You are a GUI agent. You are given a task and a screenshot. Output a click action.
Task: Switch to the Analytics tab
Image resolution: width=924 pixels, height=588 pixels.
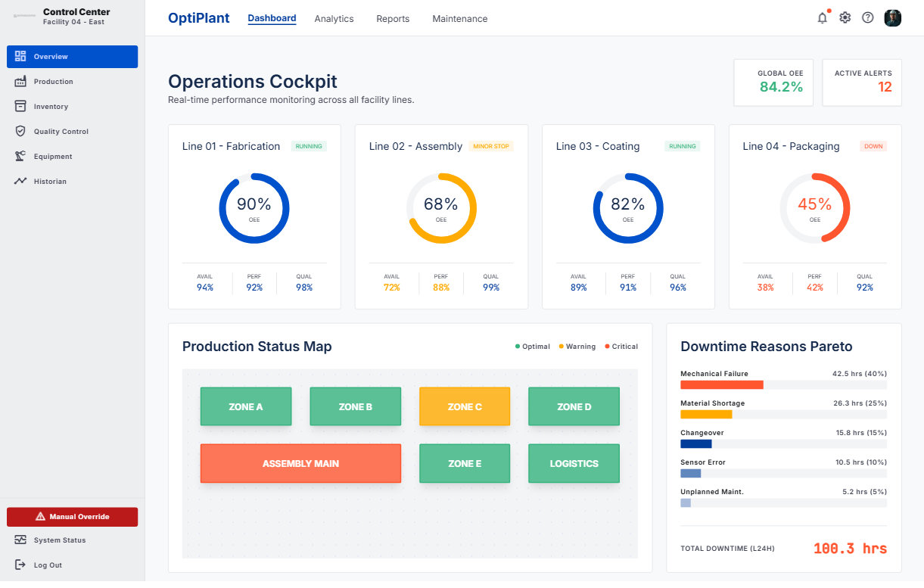[334, 18]
